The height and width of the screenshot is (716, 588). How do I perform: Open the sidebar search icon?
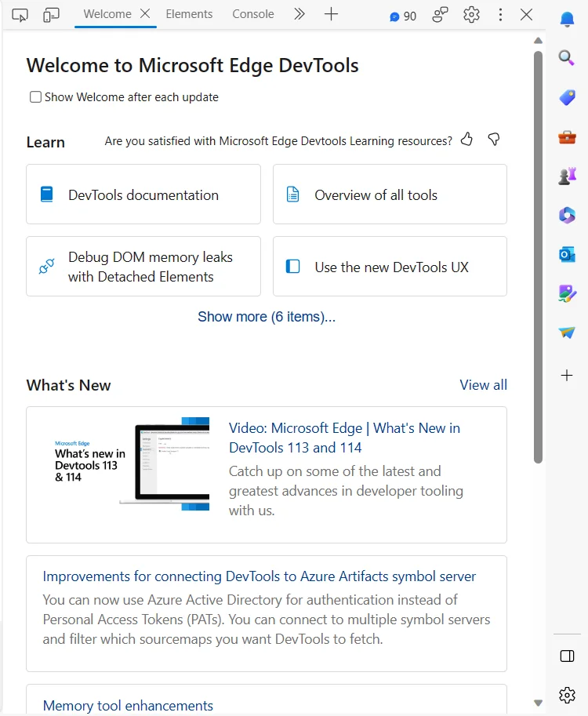point(567,57)
